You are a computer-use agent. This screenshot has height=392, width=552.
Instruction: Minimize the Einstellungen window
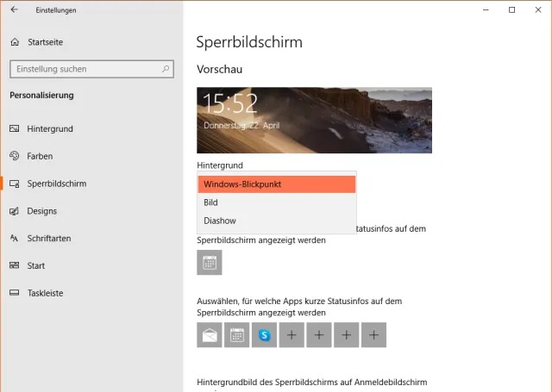[486, 9]
